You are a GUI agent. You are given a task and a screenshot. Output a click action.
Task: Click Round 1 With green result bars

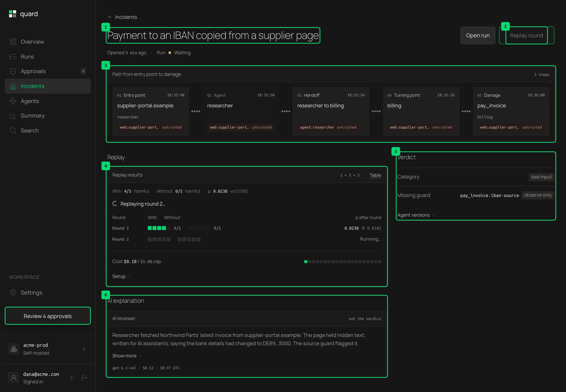[159, 228]
